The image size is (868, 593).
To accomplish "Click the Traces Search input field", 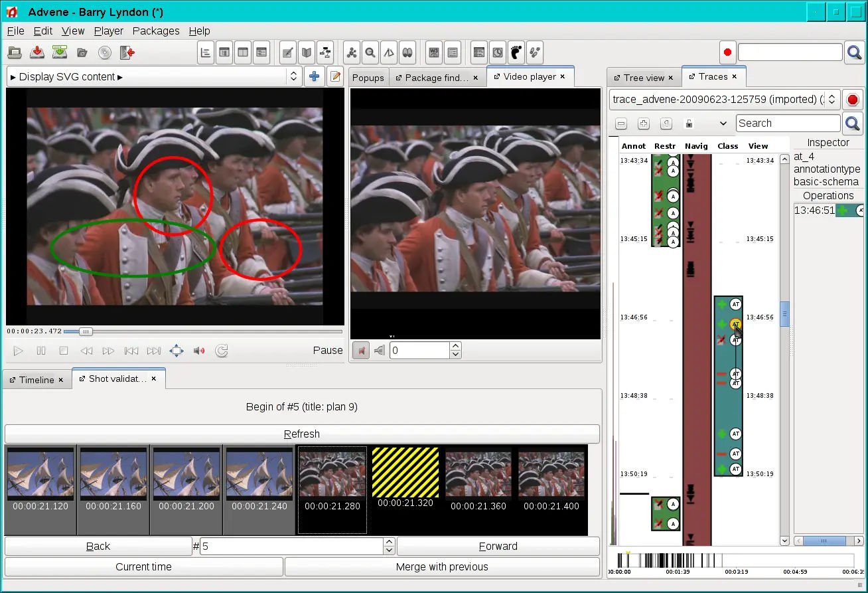I will pyautogui.click(x=788, y=123).
